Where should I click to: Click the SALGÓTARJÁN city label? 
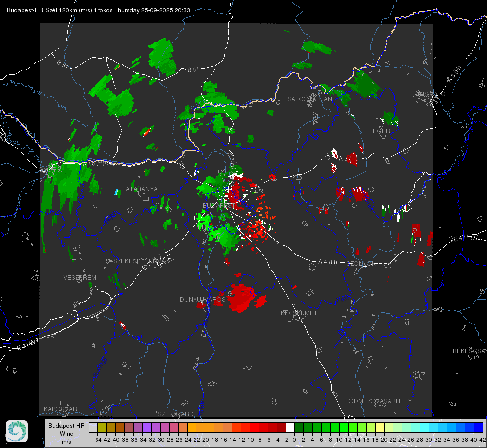coord(309,99)
